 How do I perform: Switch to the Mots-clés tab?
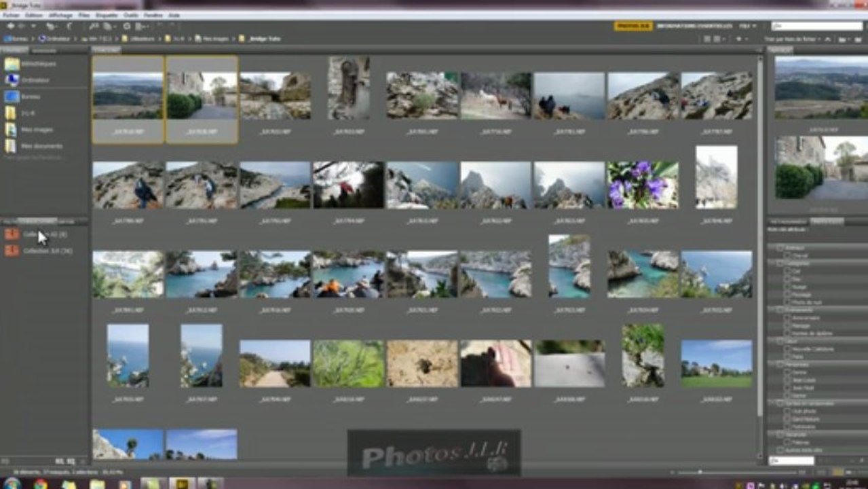(x=826, y=221)
